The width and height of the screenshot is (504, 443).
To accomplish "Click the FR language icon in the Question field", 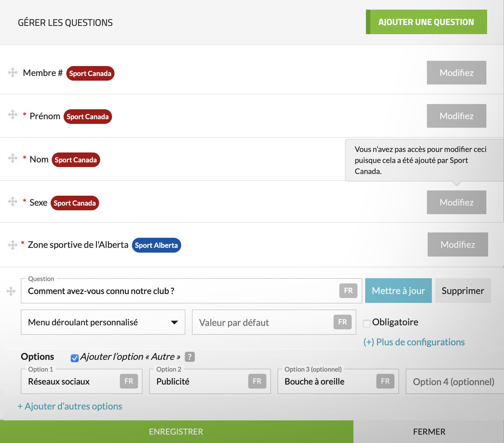I will [x=348, y=290].
